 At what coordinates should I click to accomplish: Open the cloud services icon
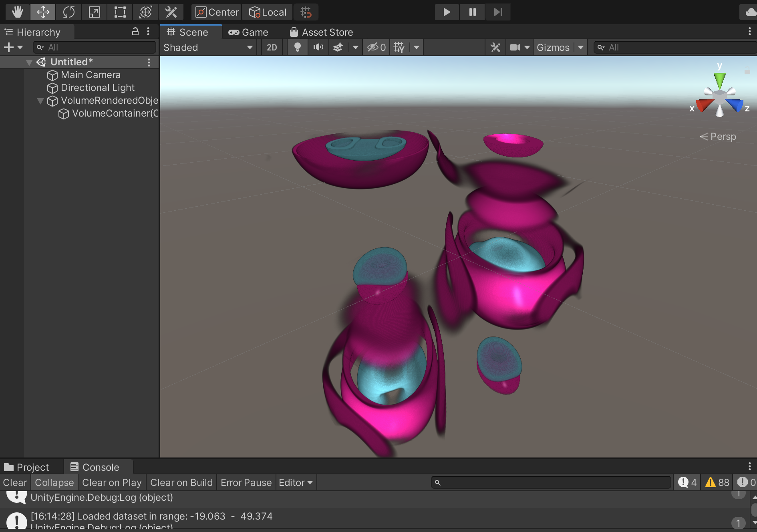tap(749, 12)
